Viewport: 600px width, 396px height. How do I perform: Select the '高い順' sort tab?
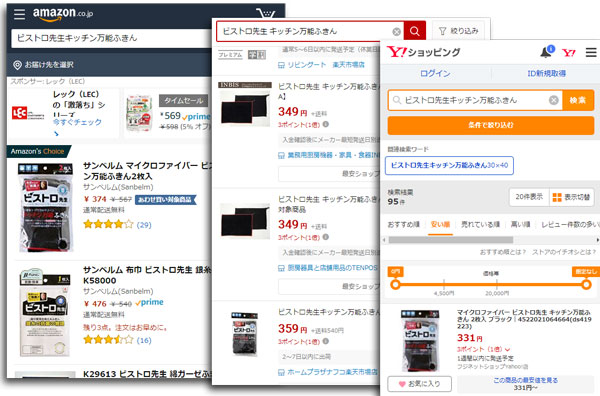point(520,225)
